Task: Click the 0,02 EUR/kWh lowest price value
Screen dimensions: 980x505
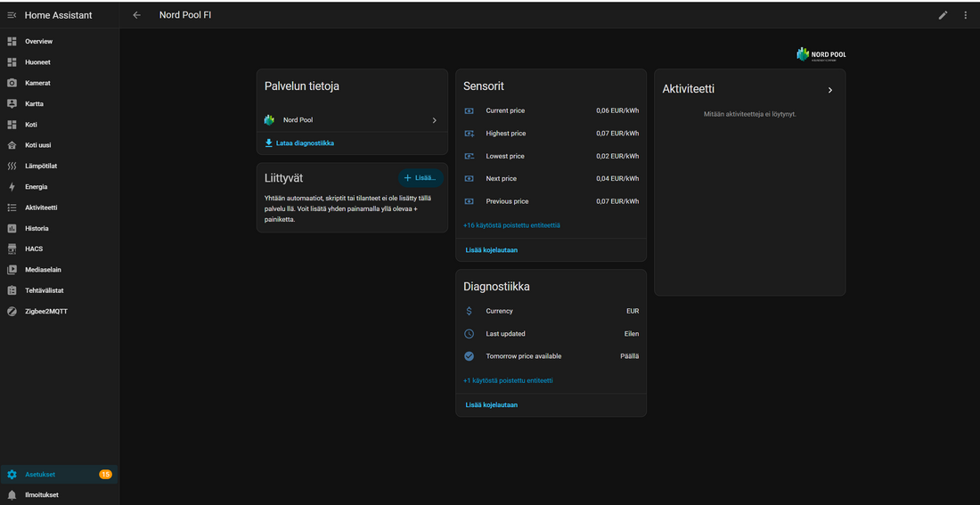Action: 617,156
